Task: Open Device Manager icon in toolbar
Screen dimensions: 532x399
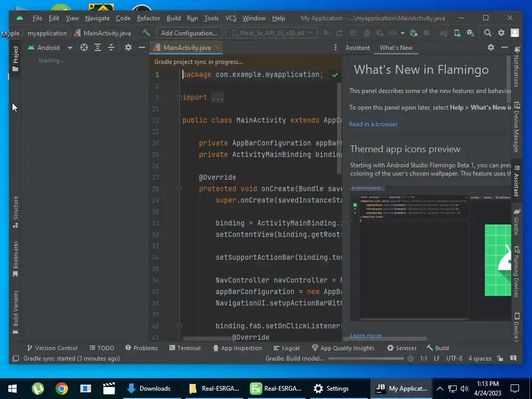Action: point(457,33)
